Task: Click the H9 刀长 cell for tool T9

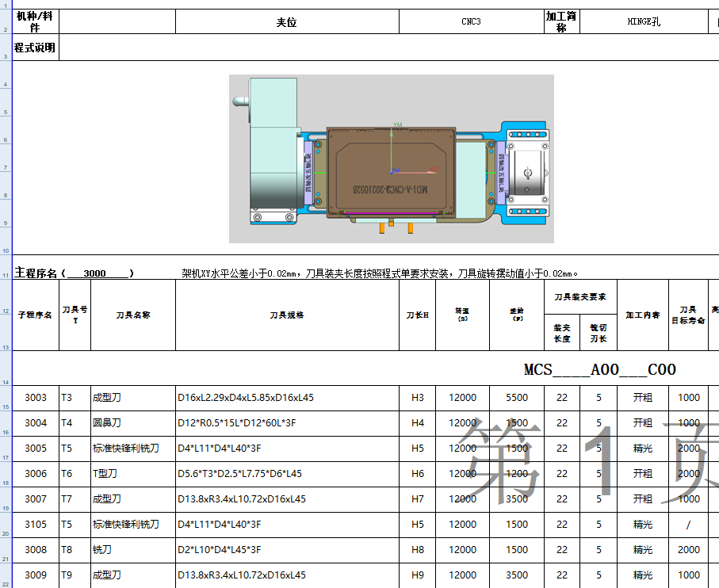Action: (x=416, y=575)
